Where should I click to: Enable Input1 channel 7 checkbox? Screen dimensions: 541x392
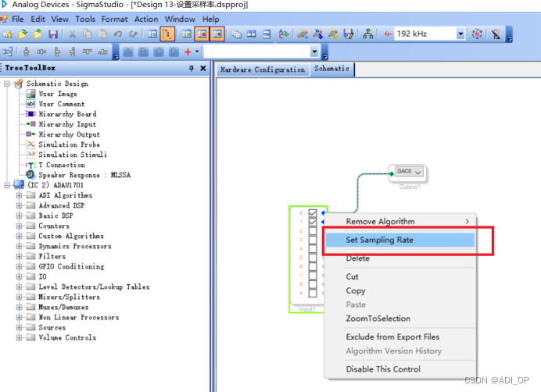[313, 276]
